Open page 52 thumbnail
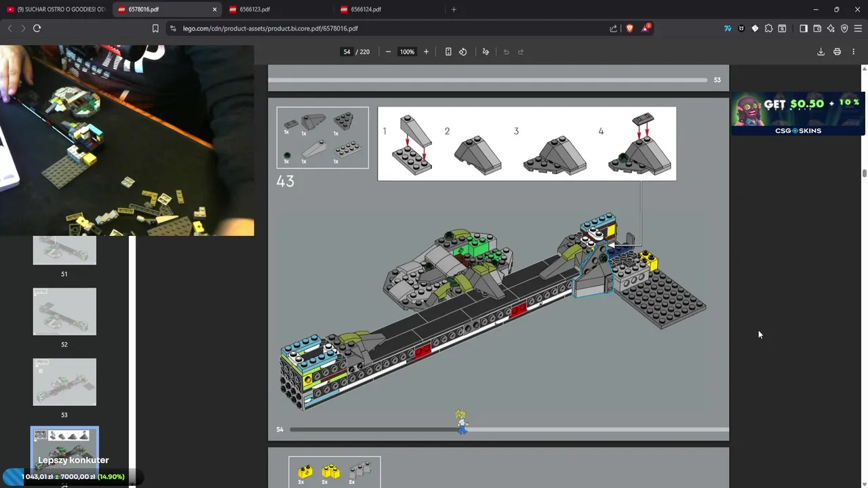Image resolution: width=868 pixels, height=488 pixels. click(64, 312)
